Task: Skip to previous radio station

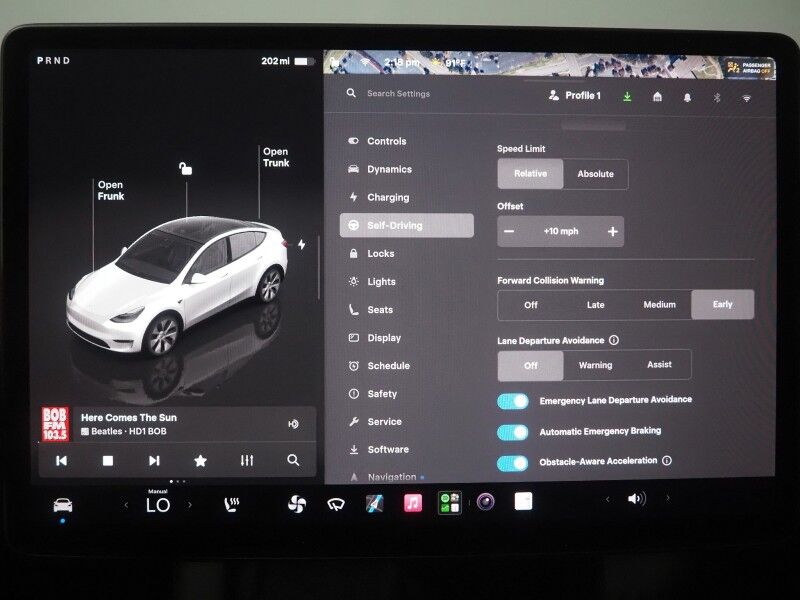Action: [x=61, y=461]
